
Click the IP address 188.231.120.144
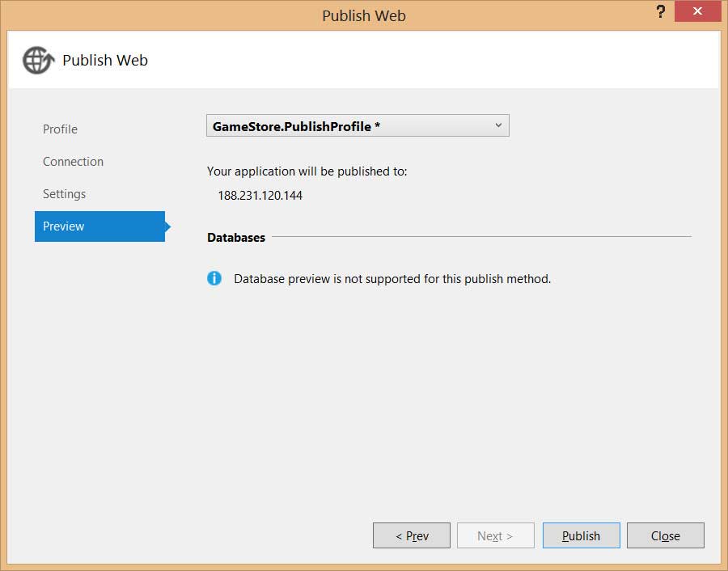260,196
